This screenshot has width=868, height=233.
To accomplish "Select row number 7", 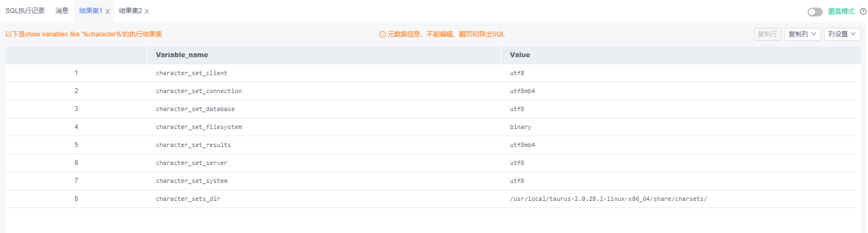I will coord(76,181).
